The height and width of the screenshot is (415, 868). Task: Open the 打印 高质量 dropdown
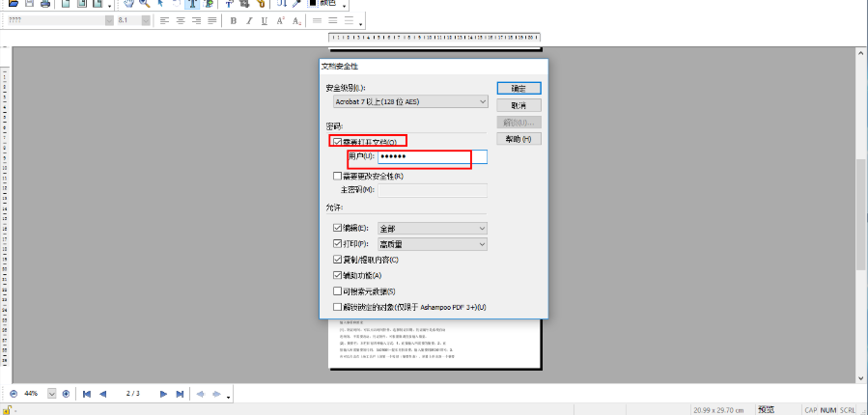coord(433,244)
